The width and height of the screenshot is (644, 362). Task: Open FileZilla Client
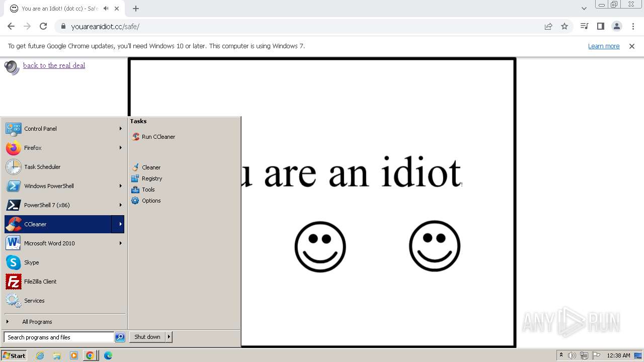point(64,282)
